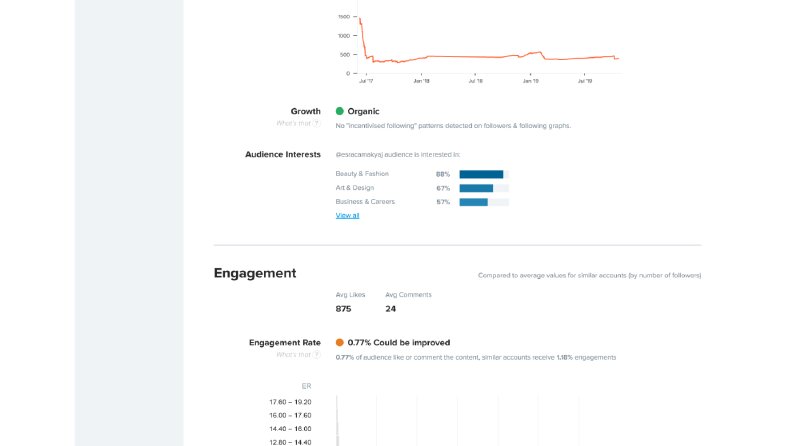Click the Avg Likes value 875
This screenshot has height=446, width=793.
pos(343,309)
